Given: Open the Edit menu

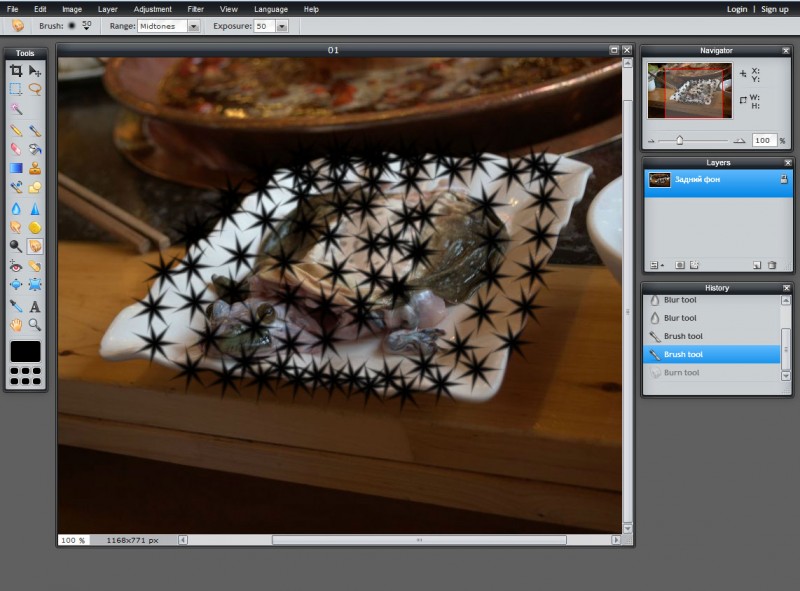Looking at the screenshot, I should click(40, 9).
